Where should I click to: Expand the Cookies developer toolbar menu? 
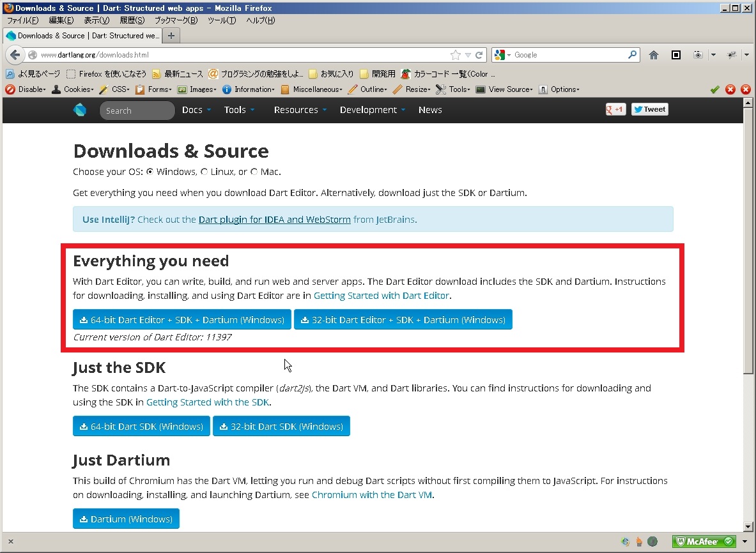point(73,89)
